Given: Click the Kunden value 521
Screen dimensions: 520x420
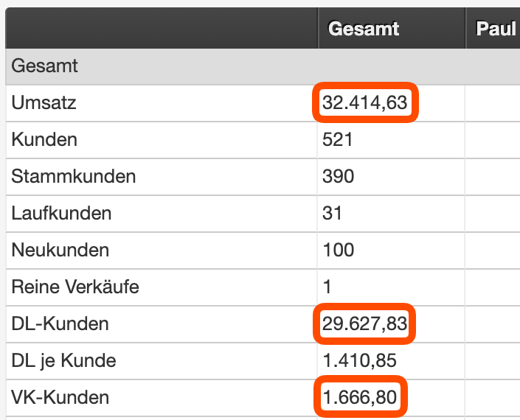Looking at the screenshot, I should (x=337, y=139).
